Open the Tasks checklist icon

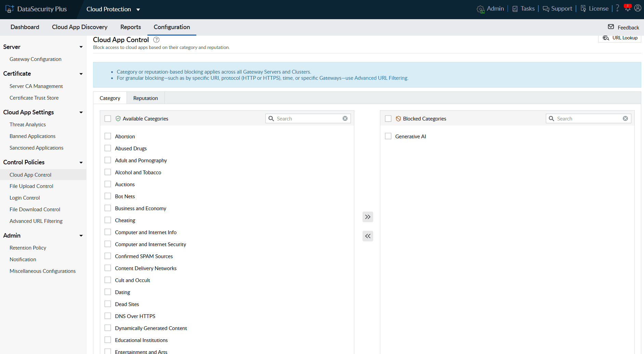click(515, 9)
